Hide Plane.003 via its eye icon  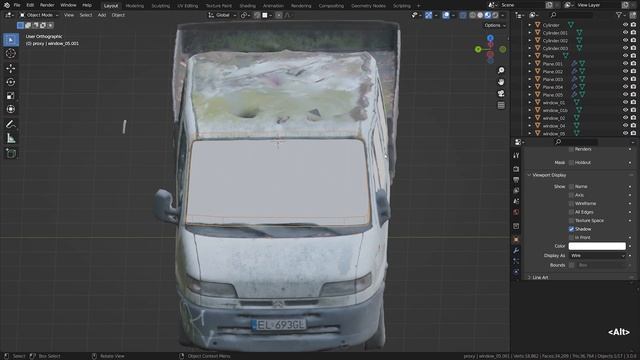pyautogui.click(x=625, y=79)
